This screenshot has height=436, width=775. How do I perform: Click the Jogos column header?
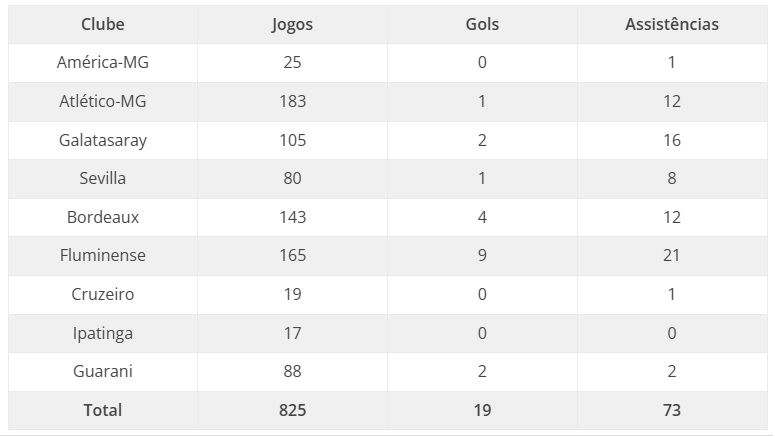point(292,24)
